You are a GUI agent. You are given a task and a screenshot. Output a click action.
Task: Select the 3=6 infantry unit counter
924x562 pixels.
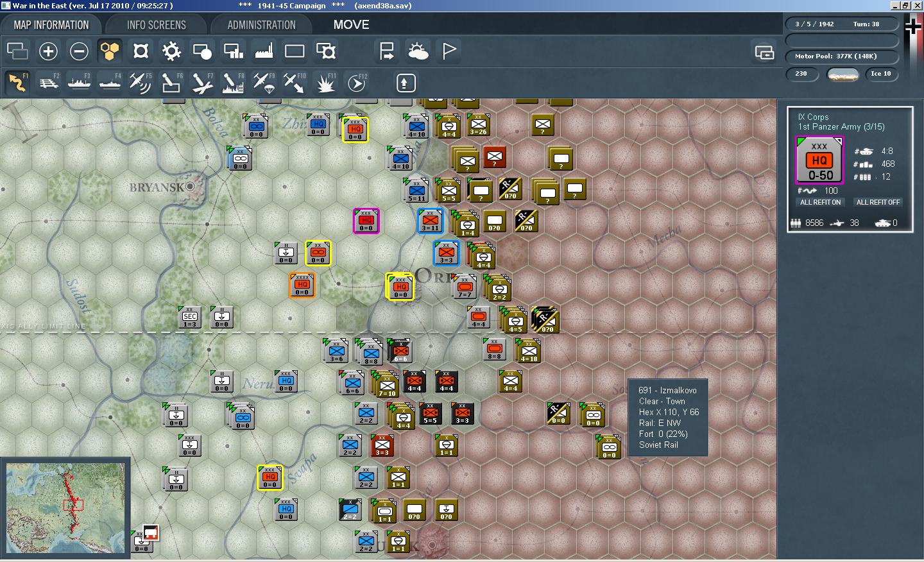pyautogui.click(x=336, y=351)
